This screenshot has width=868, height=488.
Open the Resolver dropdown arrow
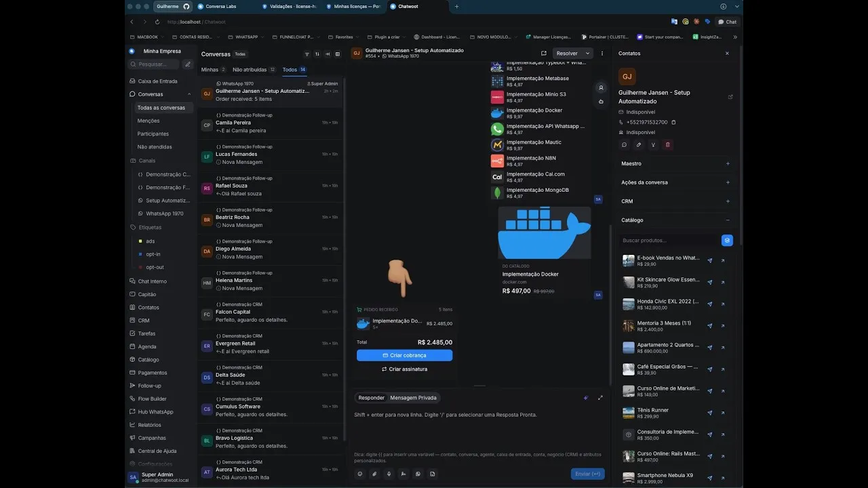(587, 54)
